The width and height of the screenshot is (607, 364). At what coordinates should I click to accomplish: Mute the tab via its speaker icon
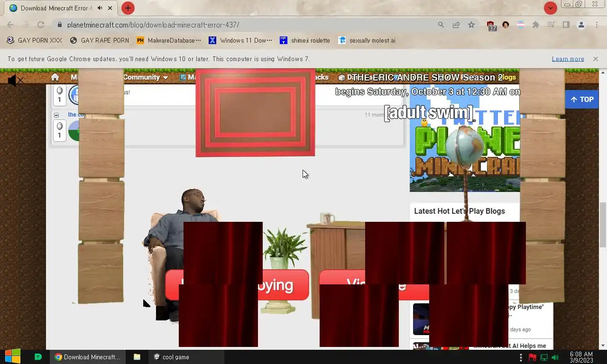(x=100, y=8)
